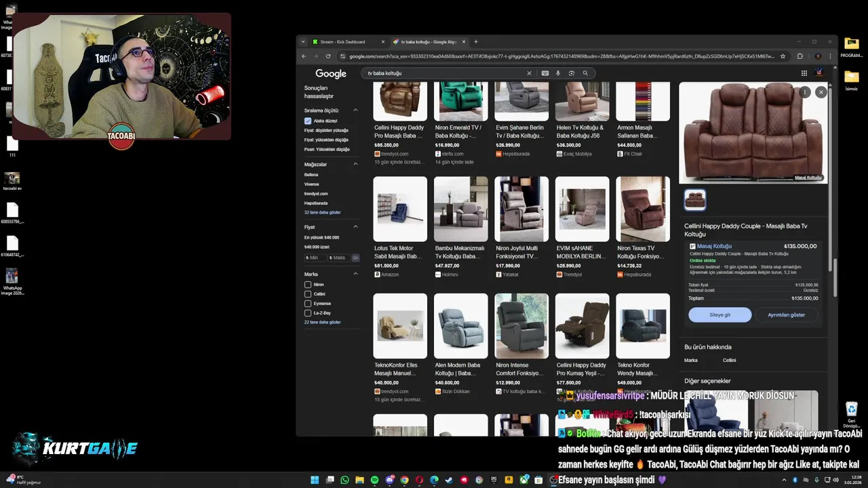The image size is (868, 488).
Task: Open Windows Start menu
Action: (x=315, y=480)
